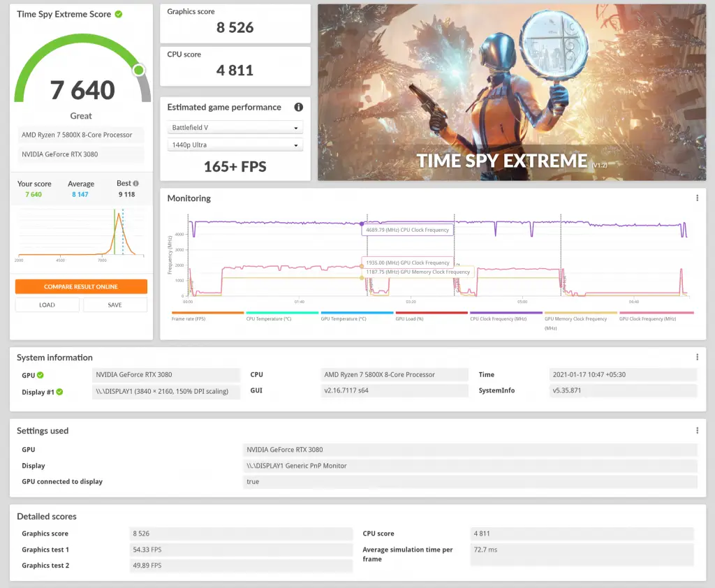Click the score gauge indicator knob
This screenshot has width=715, height=588.
pos(139,70)
